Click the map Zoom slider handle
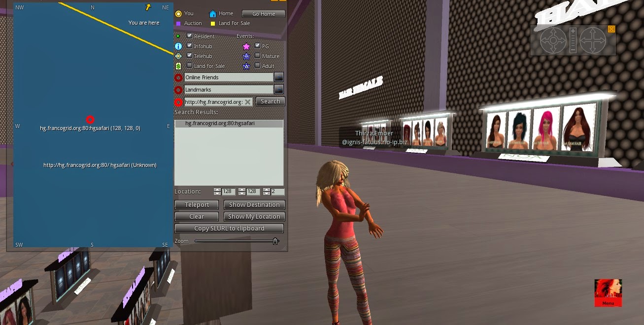 (x=275, y=241)
